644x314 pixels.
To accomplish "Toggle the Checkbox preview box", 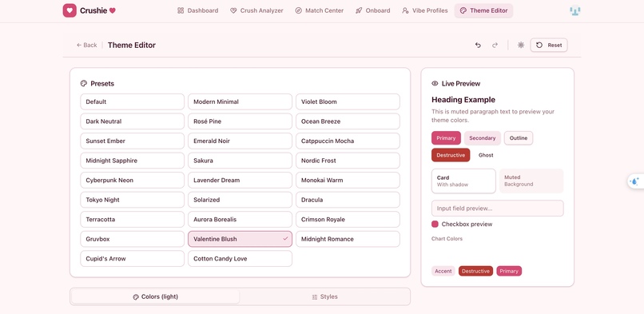I will tap(435, 224).
